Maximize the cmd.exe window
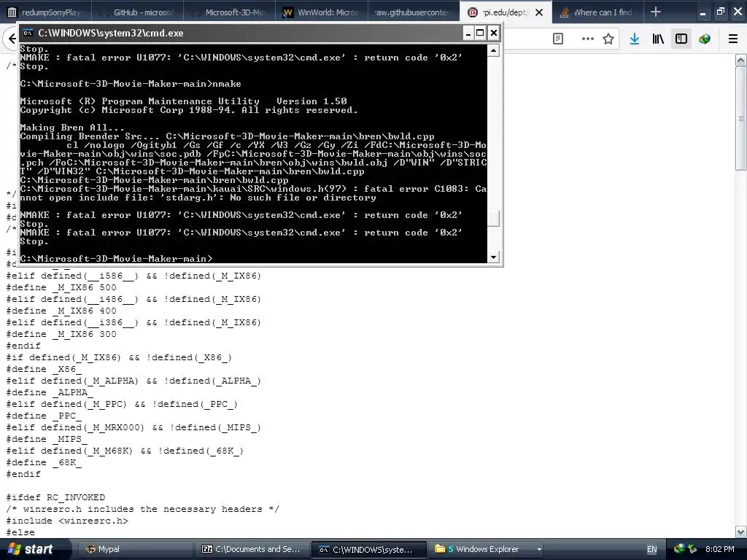Viewport: 747px width, 560px height. coord(480,33)
